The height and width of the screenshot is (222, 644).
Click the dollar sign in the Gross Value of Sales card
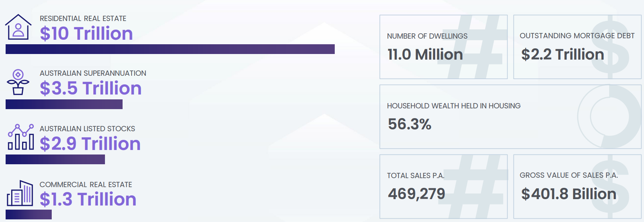[x=610, y=187]
